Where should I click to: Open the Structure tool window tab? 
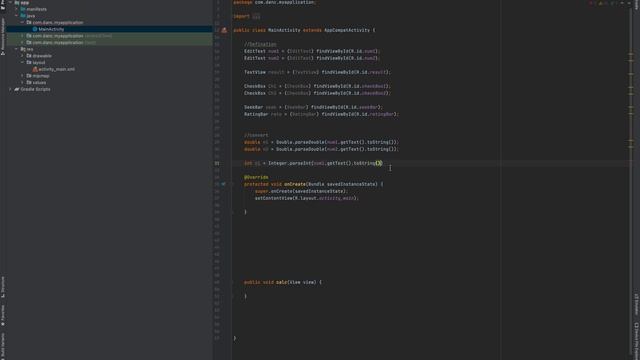[x=3, y=287]
